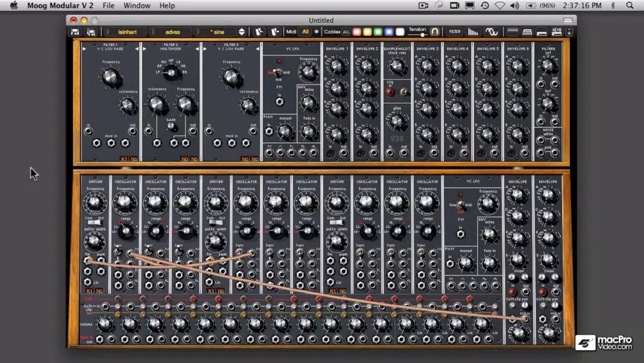The height and width of the screenshot is (363, 644).
Task: Choose the green cable color swatch
Action: click(378, 32)
